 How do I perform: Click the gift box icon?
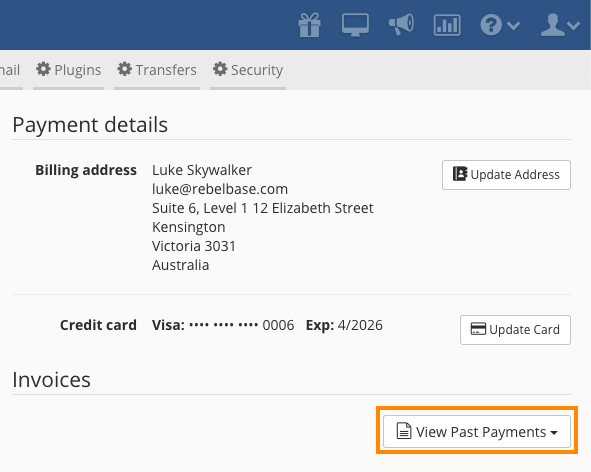pos(309,25)
